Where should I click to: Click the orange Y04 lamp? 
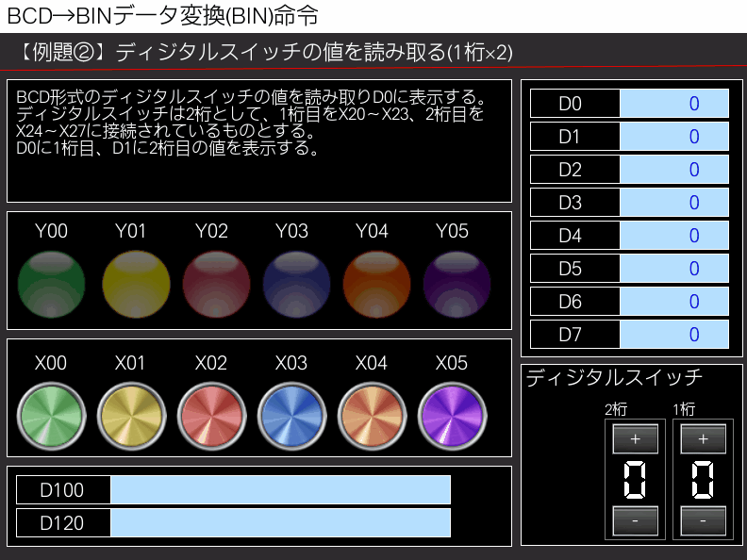pos(377,285)
